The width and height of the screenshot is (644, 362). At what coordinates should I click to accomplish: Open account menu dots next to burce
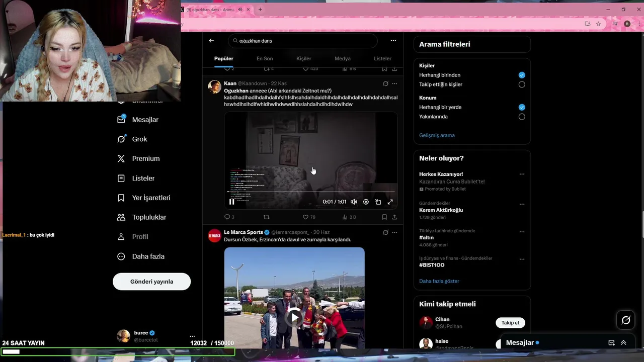pos(192,336)
